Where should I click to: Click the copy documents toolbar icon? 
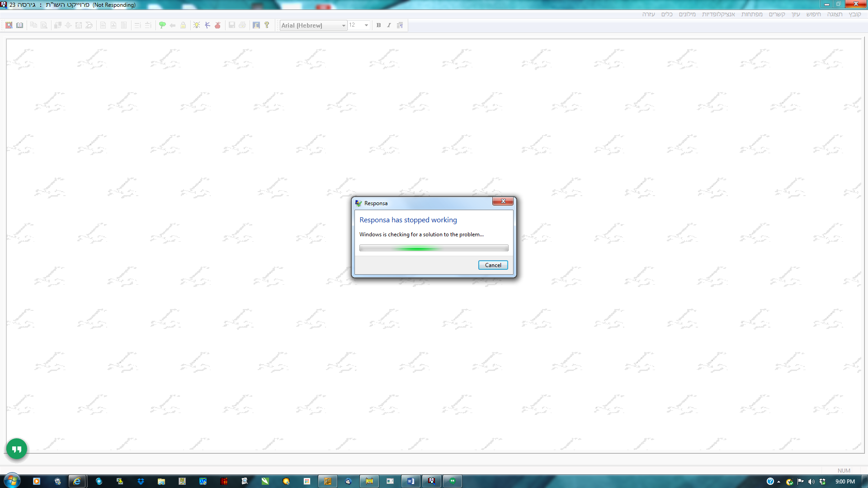[x=33, y=25]
